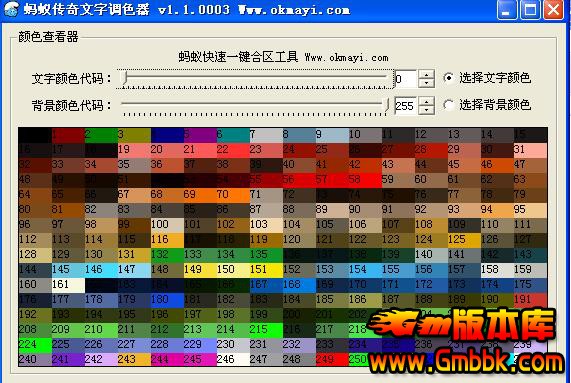Pick color swatch 2 green
571x383 pixels.
101,135
